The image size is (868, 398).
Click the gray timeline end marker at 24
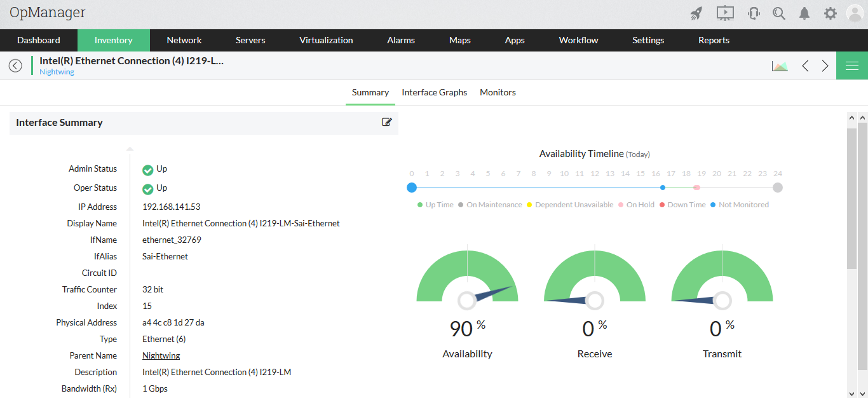(x=778, y=188)
